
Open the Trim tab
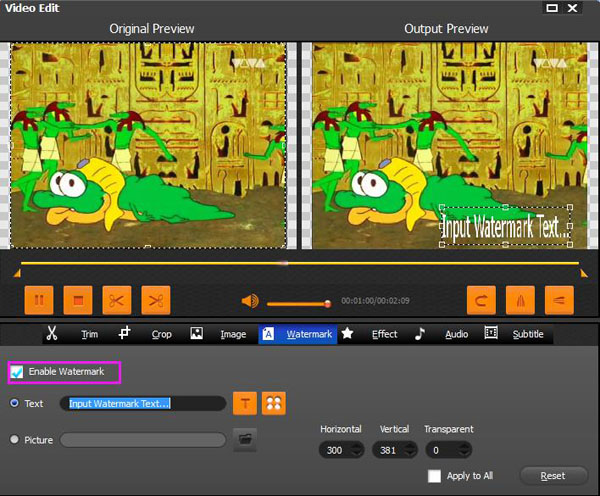click(x=90, y=334)
